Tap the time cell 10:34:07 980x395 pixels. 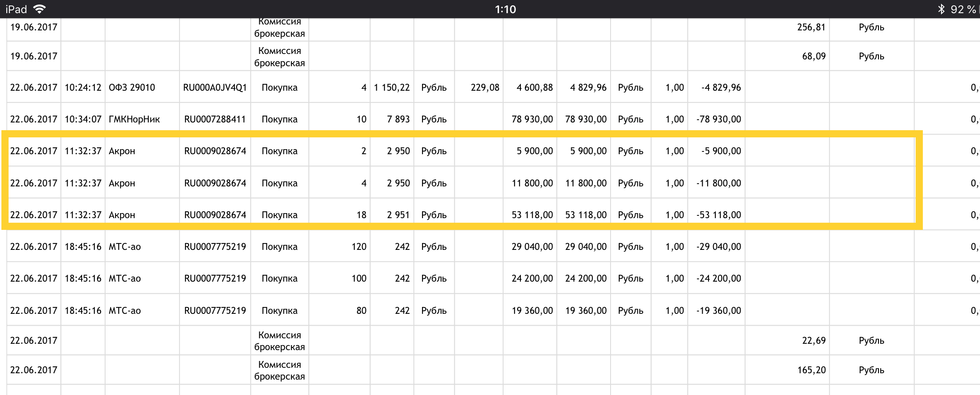pos(83,119)
